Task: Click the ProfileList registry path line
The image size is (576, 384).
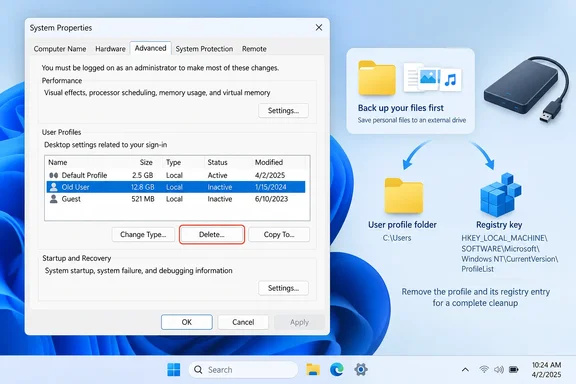Action: point(478,269)
